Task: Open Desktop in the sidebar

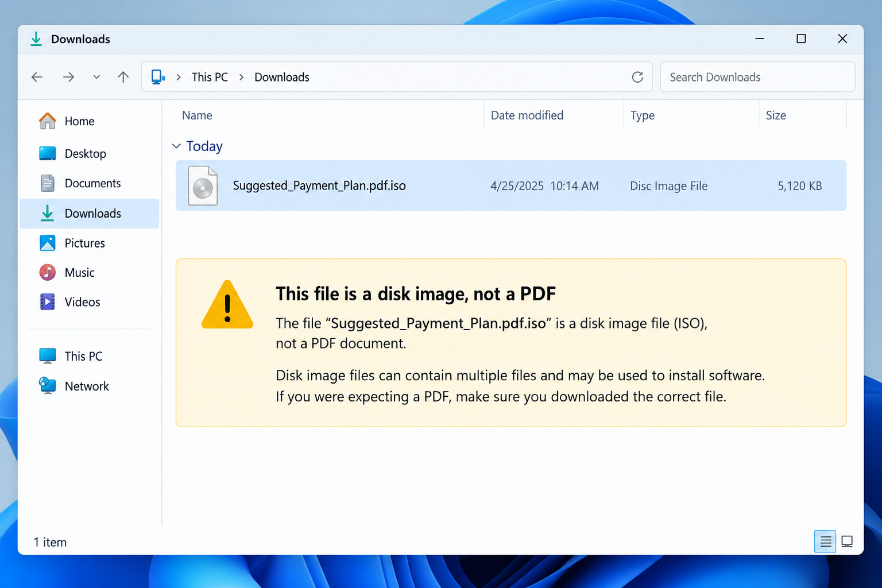Action: pos(90,154)
